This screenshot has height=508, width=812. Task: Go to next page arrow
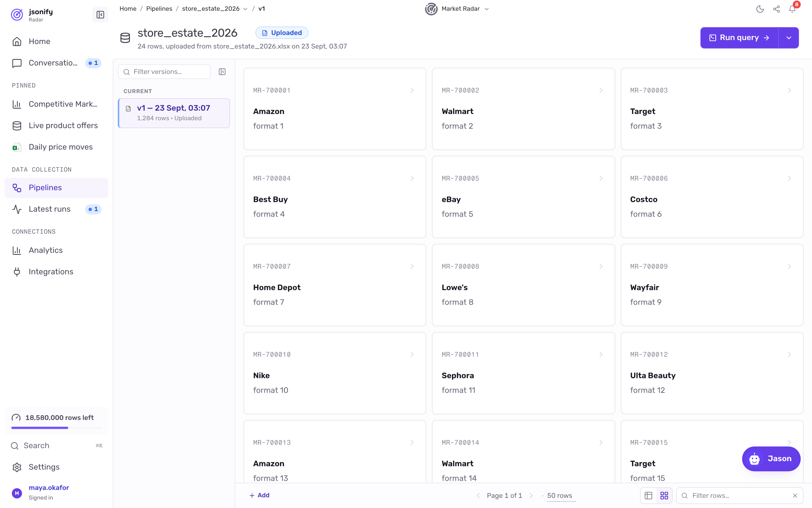tap(531, 496)
